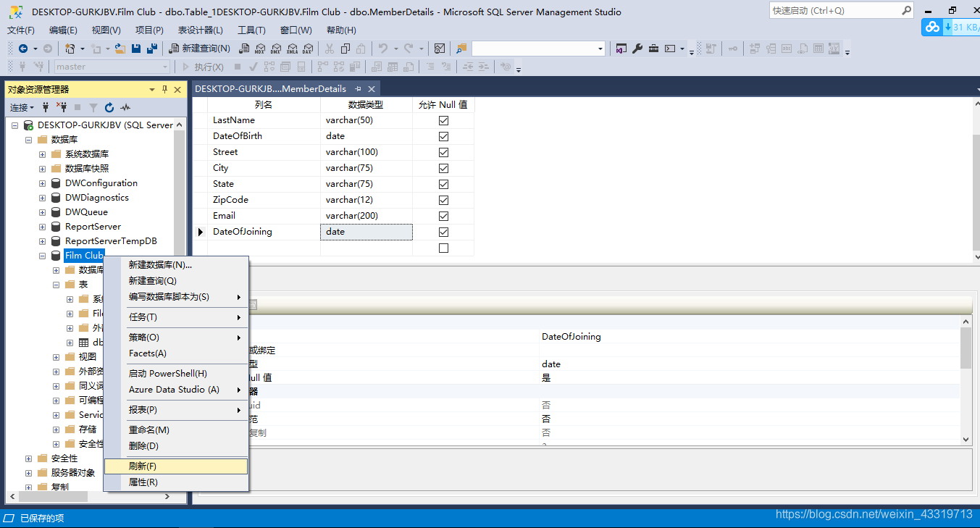
Task: Click the copy icon in toolbar
Action: pos(345,49)
